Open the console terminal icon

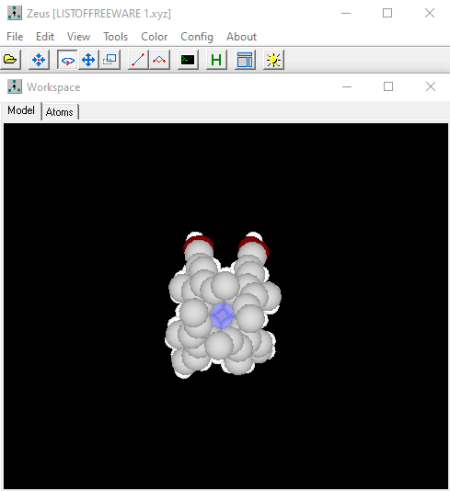[188, 60]
